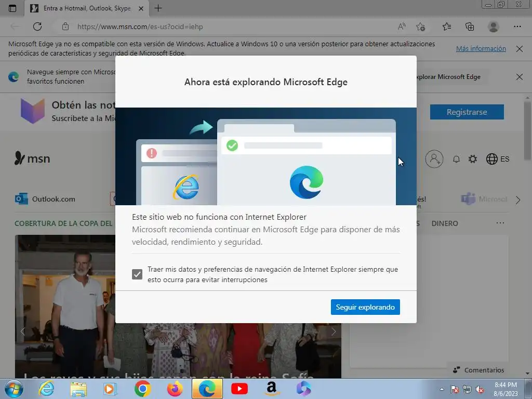Dismiss the Windows compatibility notification bar

coord(519,49)
